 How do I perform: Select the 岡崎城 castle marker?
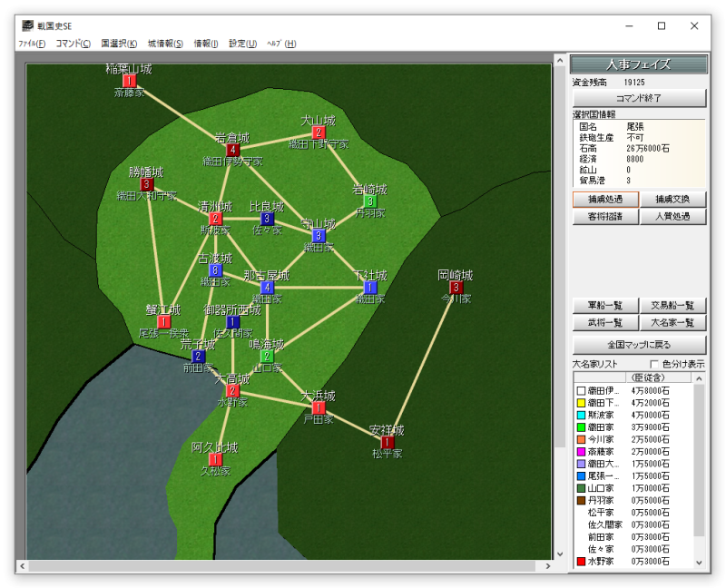456,288
